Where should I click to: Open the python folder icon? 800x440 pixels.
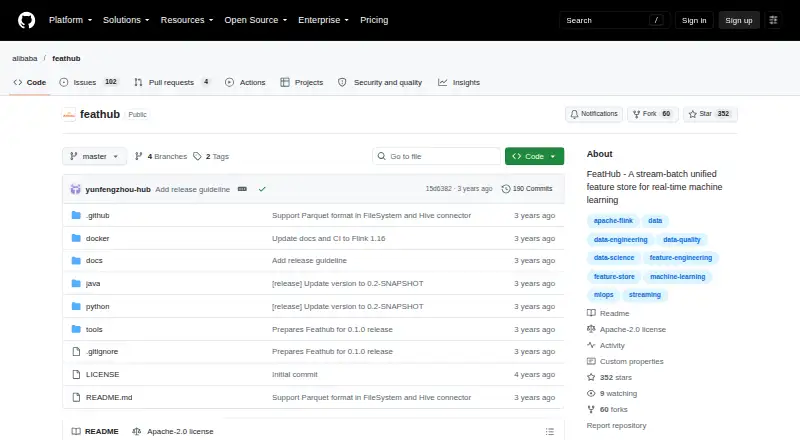76,306
